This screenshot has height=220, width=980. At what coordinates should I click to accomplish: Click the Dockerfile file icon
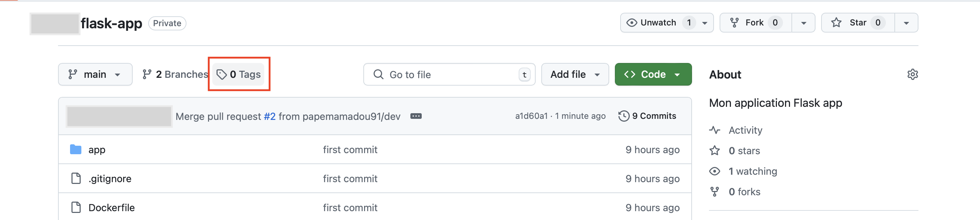tap(76, 207)
